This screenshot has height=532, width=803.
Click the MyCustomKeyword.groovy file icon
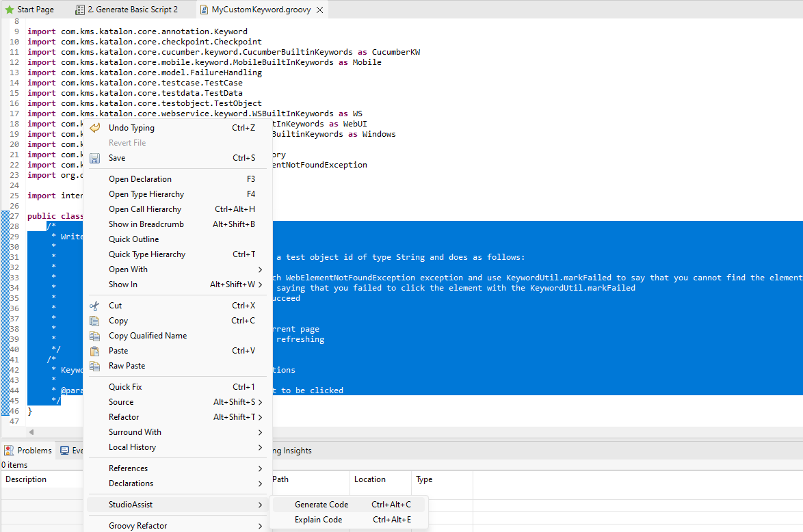[x=204, y=10]
